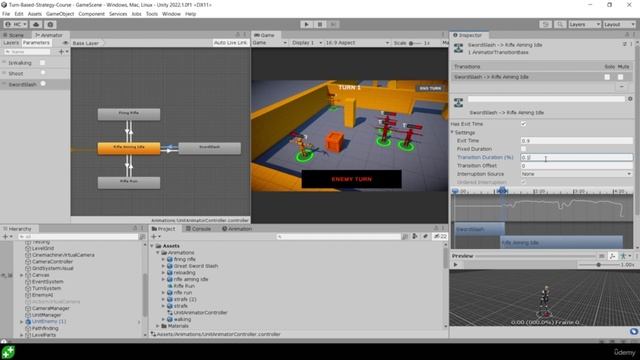Collapse the Assets folder in Project
Viewport: 640px width, 360px height.
[x=153, y=246]
